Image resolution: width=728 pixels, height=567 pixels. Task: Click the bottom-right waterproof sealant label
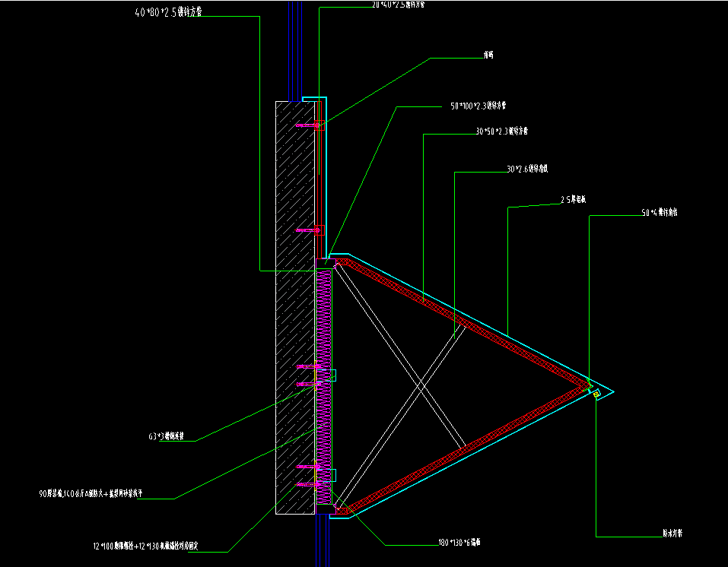[x=672, y=533]
